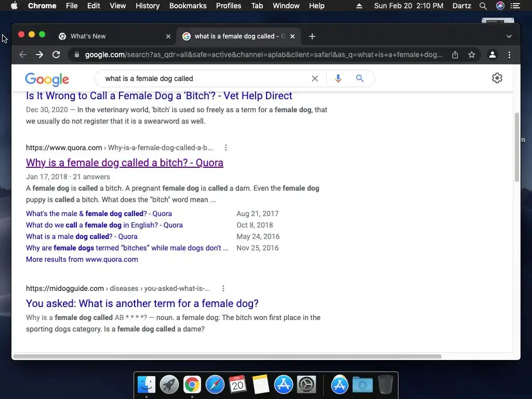Open Apple menu
The width and height of the screenshot is (532, 399).
point(14,6)
